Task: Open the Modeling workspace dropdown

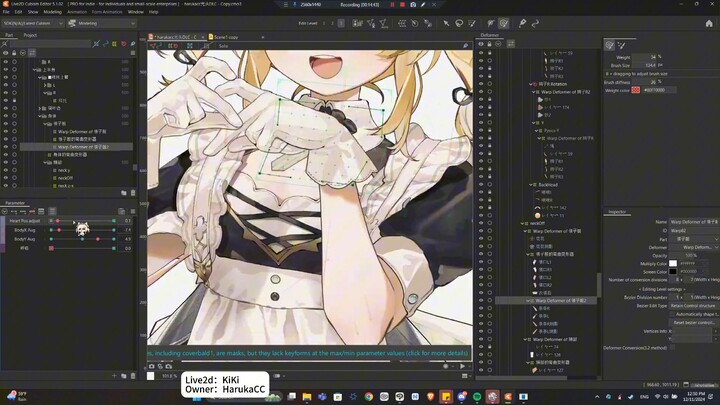Action: (101, 23)
